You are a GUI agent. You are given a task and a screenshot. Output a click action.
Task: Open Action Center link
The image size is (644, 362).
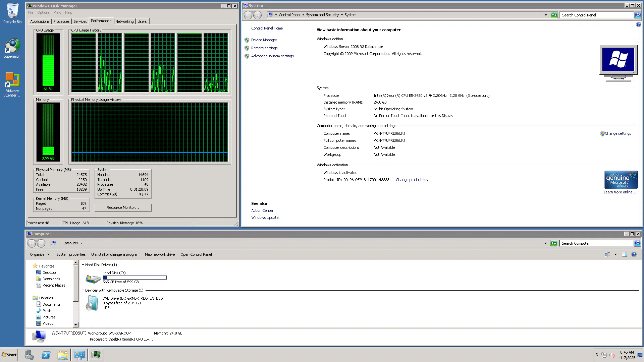[262, 210]
